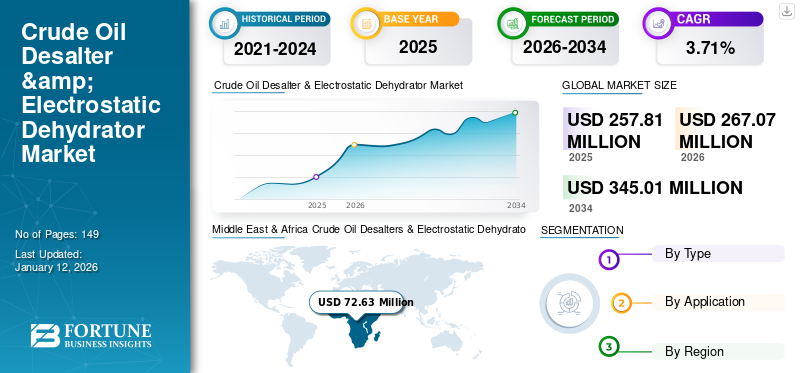800x373 pixels.
Task: Click the Segmentation heading
Action: pyautogui.click(x=582, y=231)
